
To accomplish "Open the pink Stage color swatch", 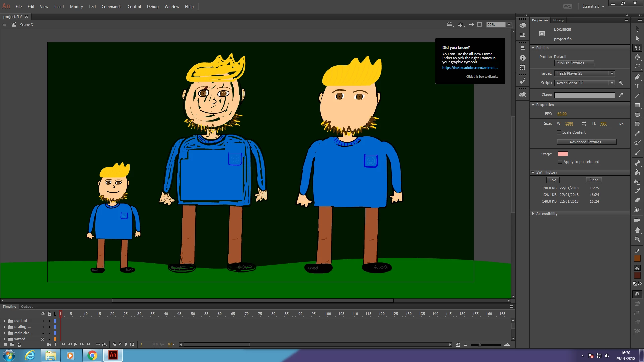I will 562,154.
